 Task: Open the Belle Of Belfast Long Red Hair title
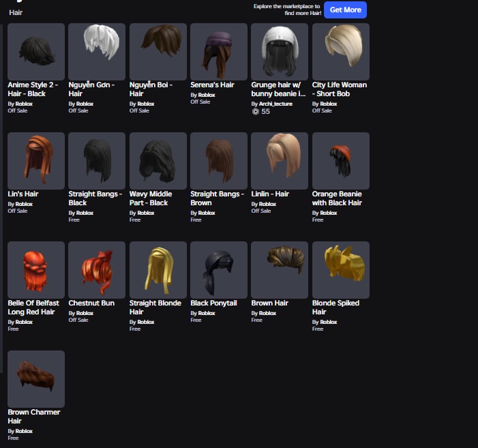click(x=33, y=308)
